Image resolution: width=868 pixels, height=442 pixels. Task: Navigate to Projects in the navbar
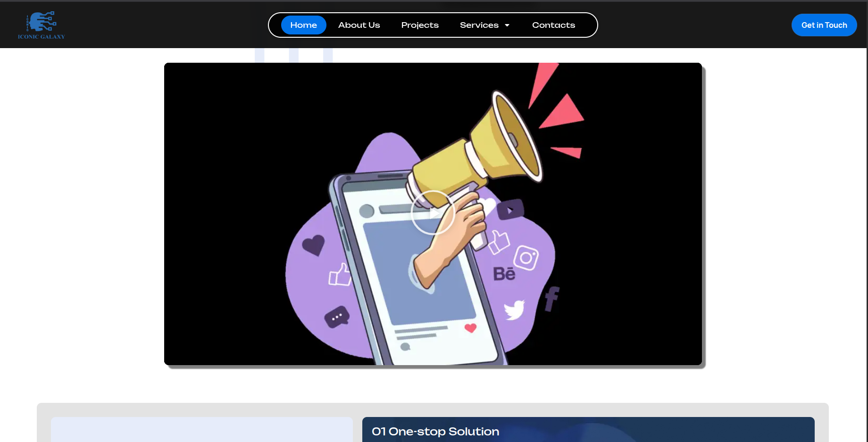tap(420, 25)
